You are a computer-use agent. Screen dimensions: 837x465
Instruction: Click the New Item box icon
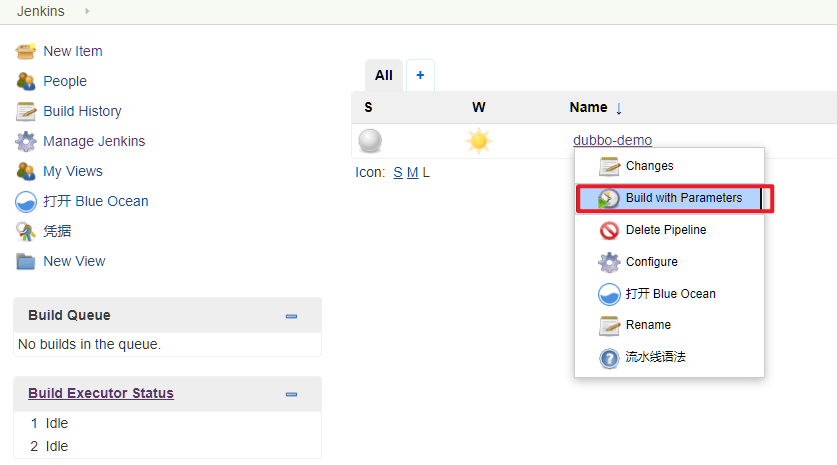[26, 51]
